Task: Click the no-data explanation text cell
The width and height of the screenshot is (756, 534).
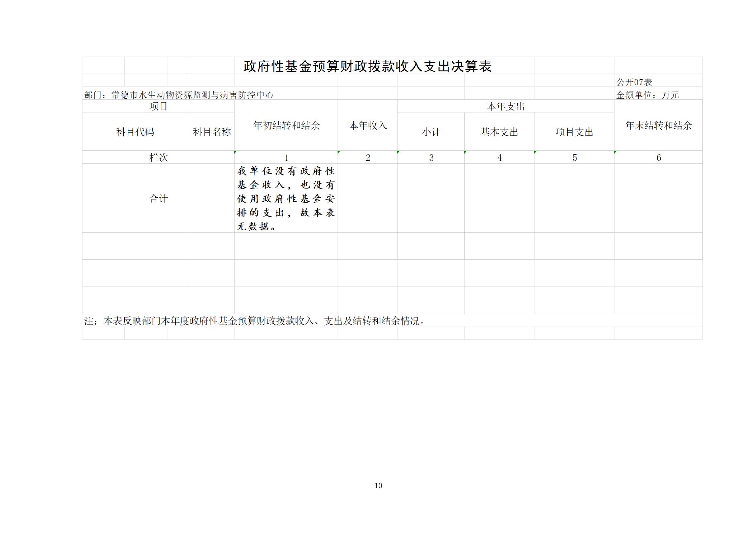Action: pyautogui.click(x=286, y=198)
